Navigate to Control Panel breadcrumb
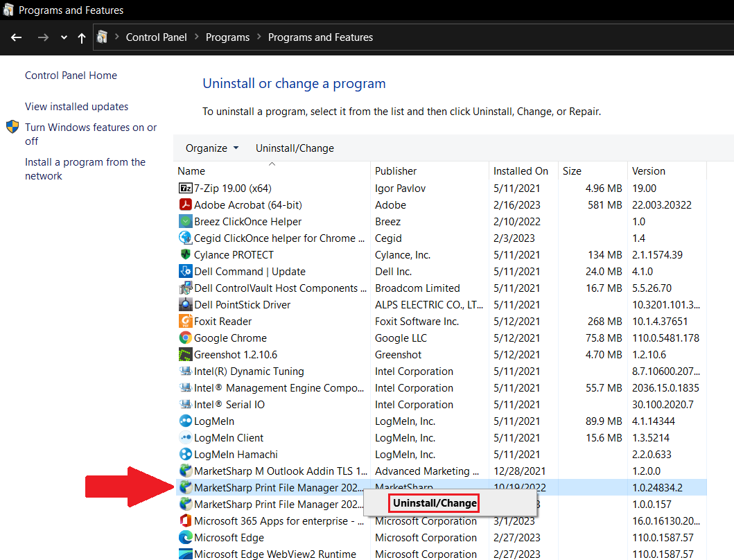734x560 pixels. click(x=157, y=37)
